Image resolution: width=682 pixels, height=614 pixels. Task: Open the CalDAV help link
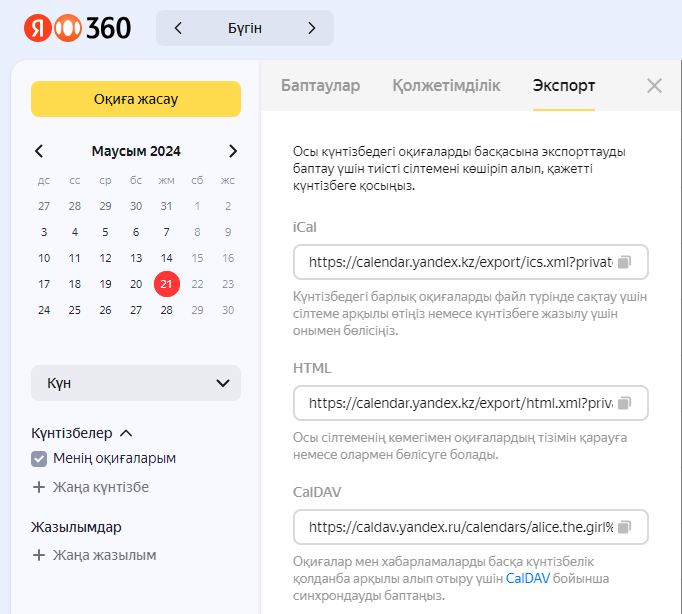[x=526, y=578]
